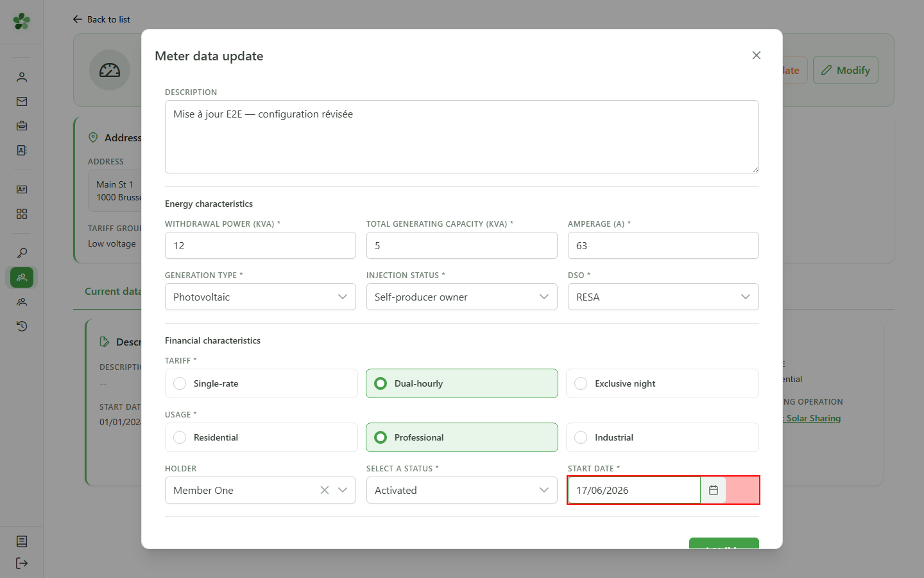Click the Total generating capacity field
The width and height of the screenshot is (924, 578).
[x=462, y=245]
